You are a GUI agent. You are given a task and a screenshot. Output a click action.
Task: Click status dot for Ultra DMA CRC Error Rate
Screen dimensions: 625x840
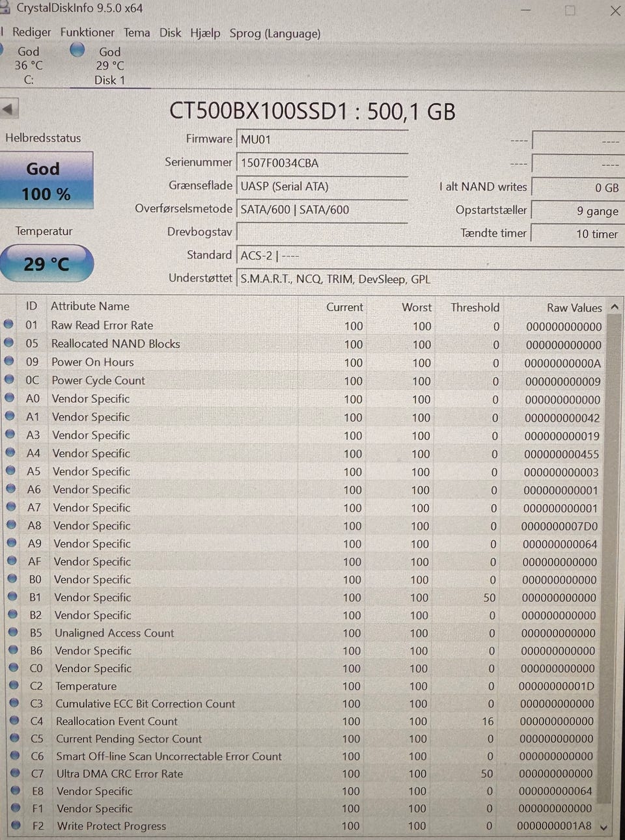pyautogui.click(x=15, y=772)
